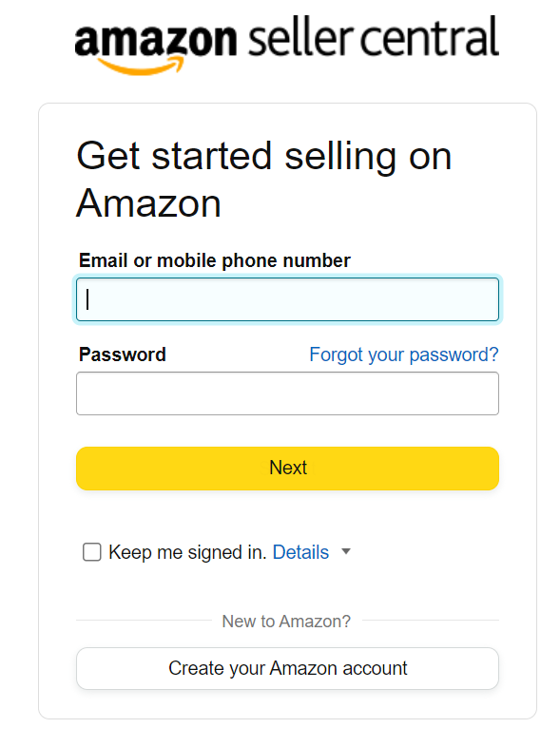The height and width of the screenshot is (747, 560).
Task: Click the seller central logo text
Action: point(373,37)
